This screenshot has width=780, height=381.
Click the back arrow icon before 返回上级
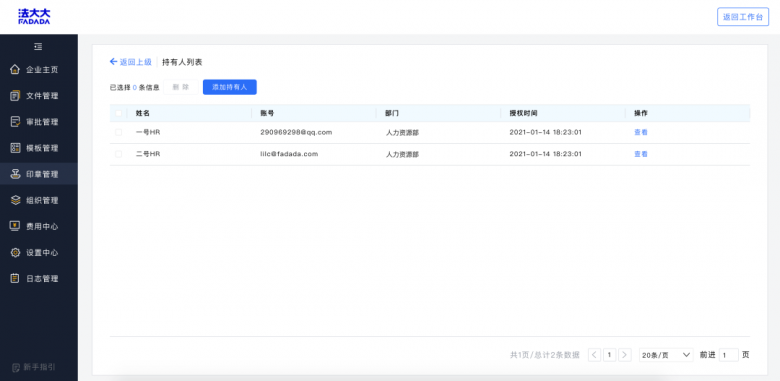pos(113,62)
